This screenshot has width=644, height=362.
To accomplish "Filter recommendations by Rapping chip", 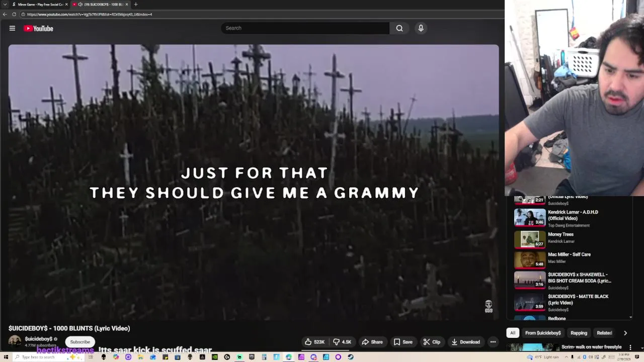I will 579,333.
